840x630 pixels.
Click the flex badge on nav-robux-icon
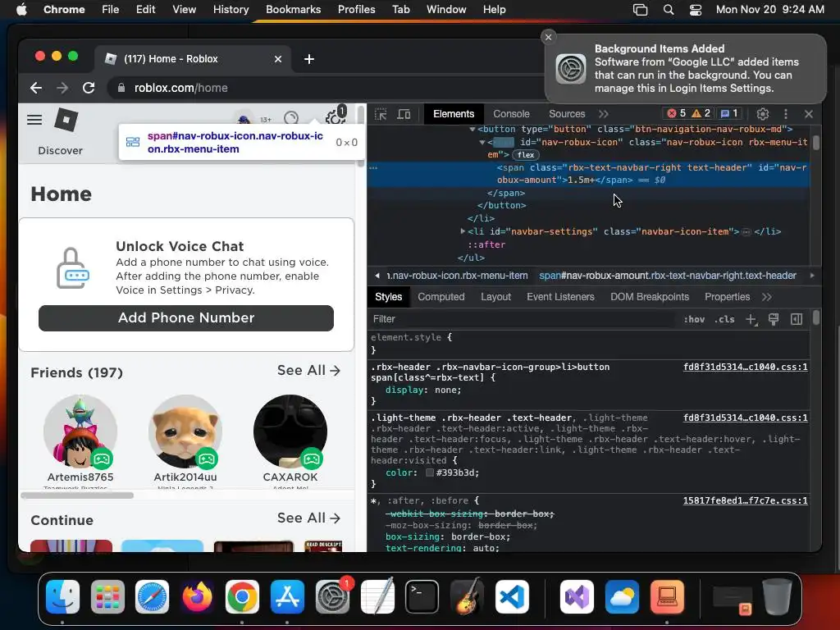[526, 155]
